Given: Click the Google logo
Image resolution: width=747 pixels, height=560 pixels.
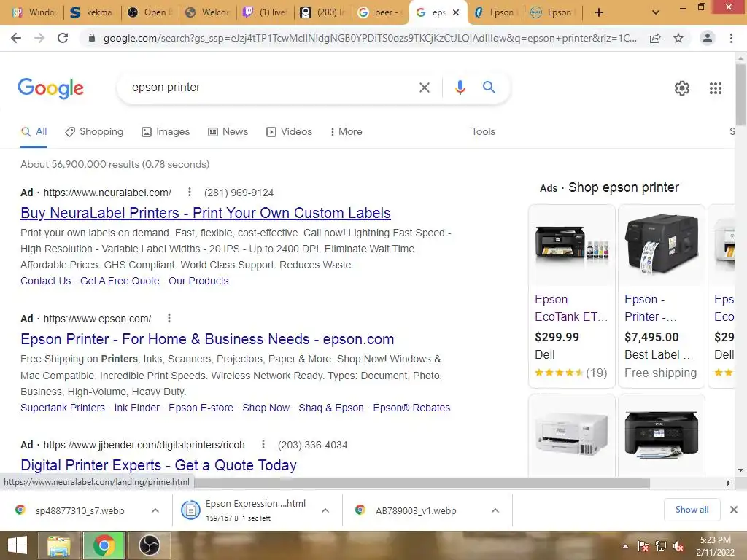Looking at the screenshot, I should click(x=51, y=88).
